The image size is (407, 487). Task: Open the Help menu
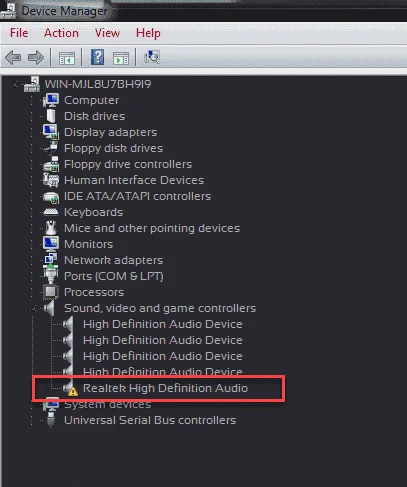coord(148,33)
